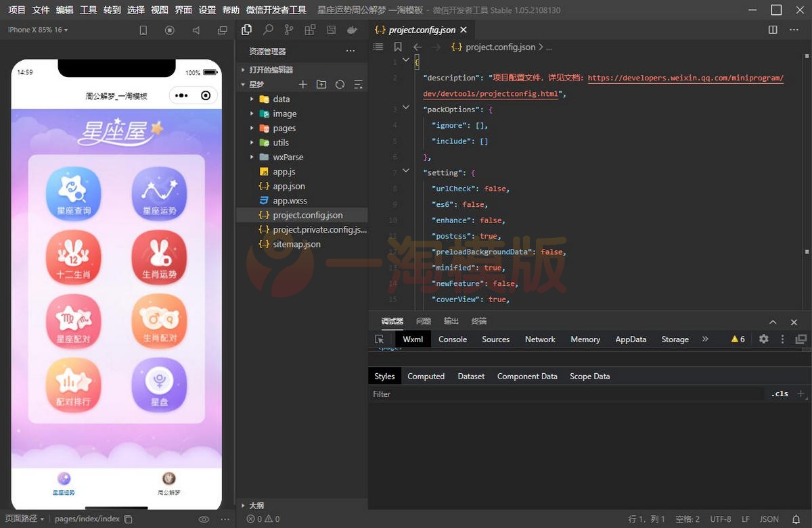Split the editor to the right
Image resolution: width=812 pixels, height=528 pixels.
(x=773, y=30)
